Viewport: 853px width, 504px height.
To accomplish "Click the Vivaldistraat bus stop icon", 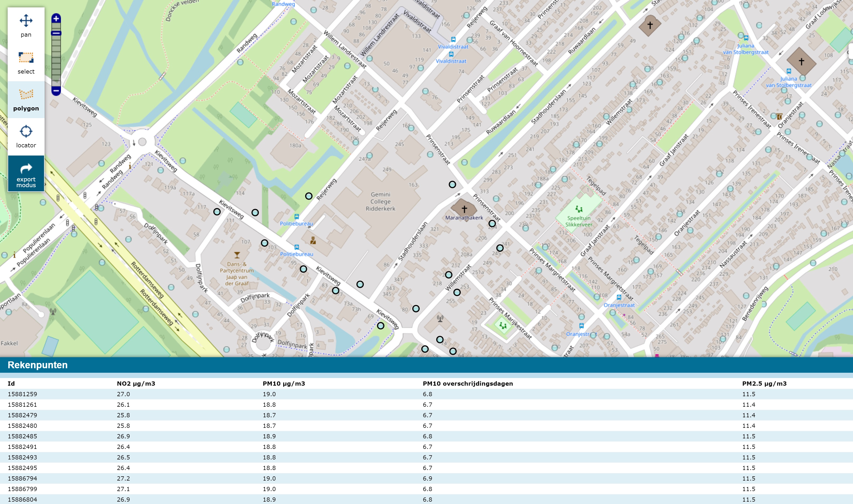I will click(x=453, y=39).
